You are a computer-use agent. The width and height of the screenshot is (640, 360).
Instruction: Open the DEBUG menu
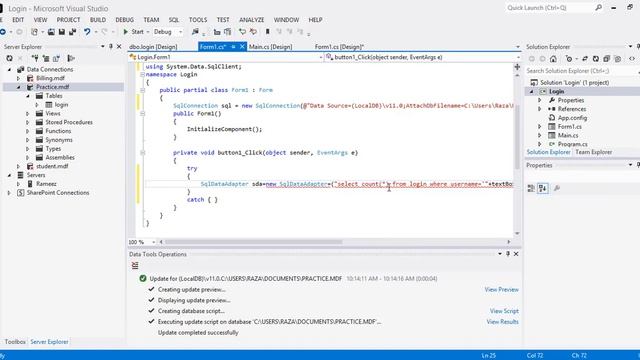click(x=124, y=20)
